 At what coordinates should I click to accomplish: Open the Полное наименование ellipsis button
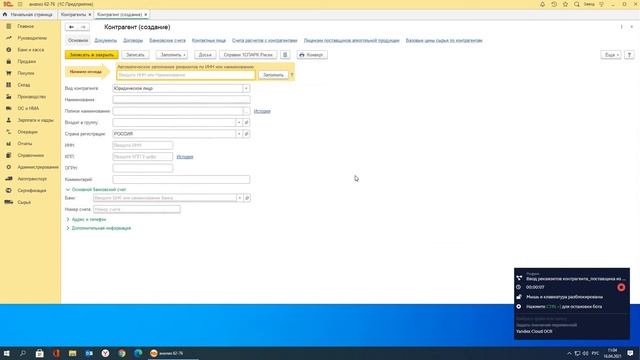coord(246,111)
